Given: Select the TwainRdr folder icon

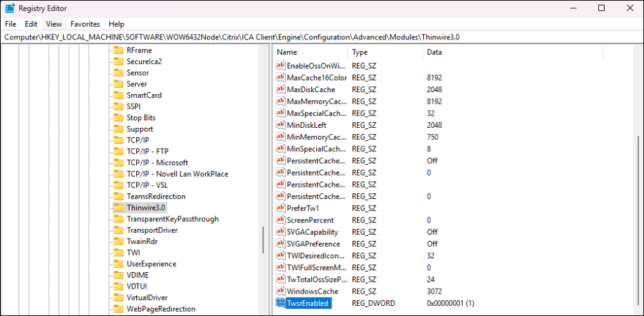Looking at the screenshot, I should pyautogui.click(x=119, y=242).
